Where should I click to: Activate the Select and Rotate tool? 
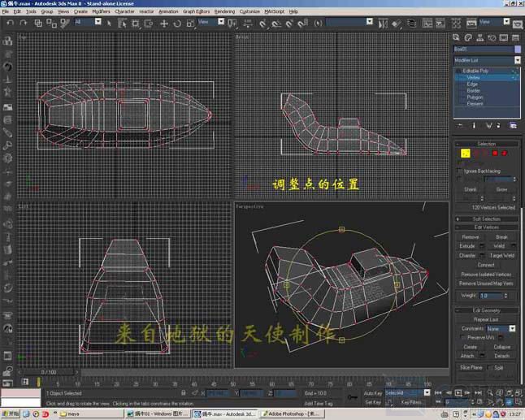[x=177, y=24]
